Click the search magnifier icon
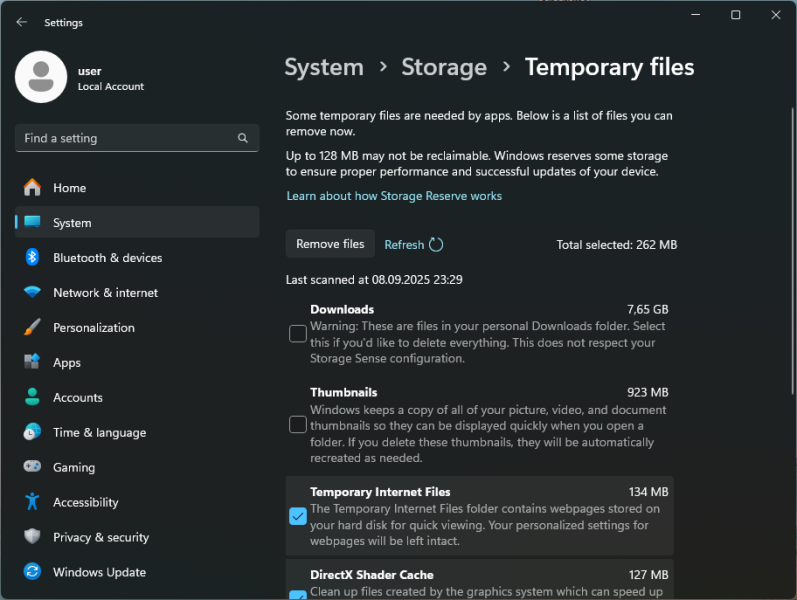Image resolution: width=797 pixels, height=600 pixels. pos(243,138)
